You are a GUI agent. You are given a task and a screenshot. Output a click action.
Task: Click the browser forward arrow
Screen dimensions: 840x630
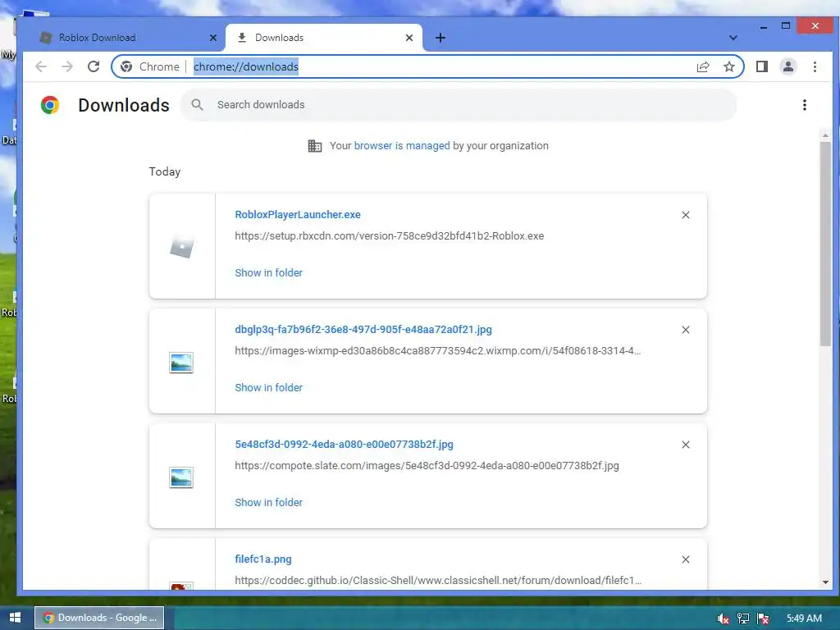[x=67, y=66]
